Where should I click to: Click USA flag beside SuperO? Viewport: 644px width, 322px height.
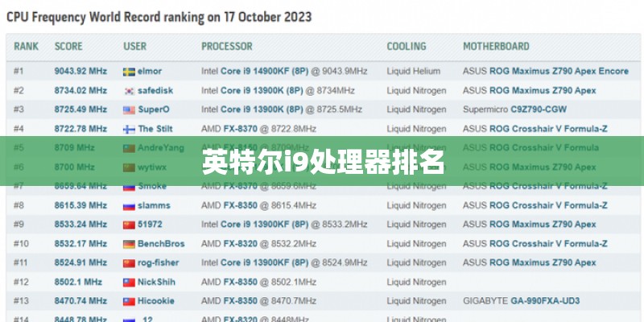[x=129, y=110]
